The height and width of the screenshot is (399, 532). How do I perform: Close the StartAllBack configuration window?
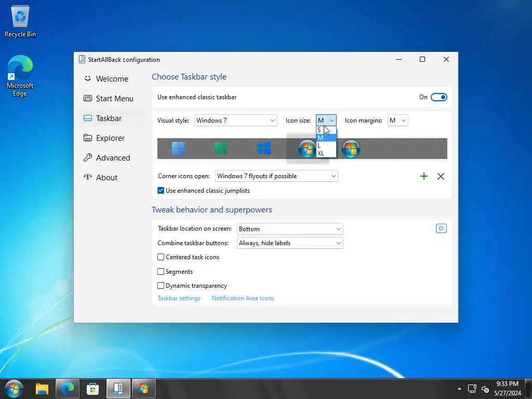tap(446, 59)
